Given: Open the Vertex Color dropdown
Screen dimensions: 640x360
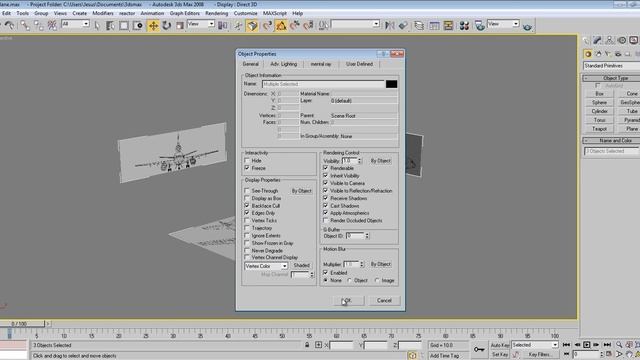Looking at the screenshot, I should point(266,266).
